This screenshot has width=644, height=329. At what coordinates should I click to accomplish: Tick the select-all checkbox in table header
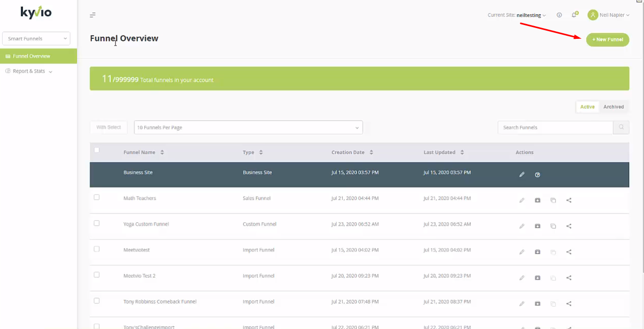coord(97,150)
